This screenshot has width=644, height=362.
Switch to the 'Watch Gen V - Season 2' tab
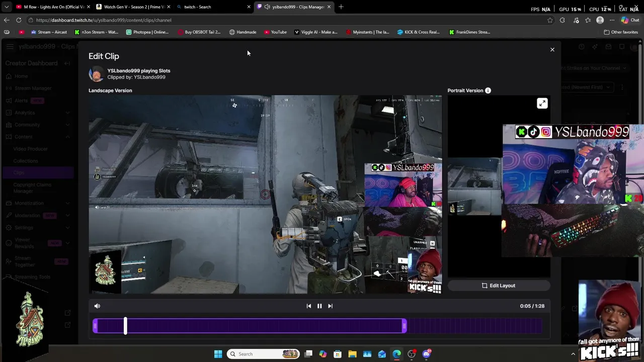tap(133, 7)
